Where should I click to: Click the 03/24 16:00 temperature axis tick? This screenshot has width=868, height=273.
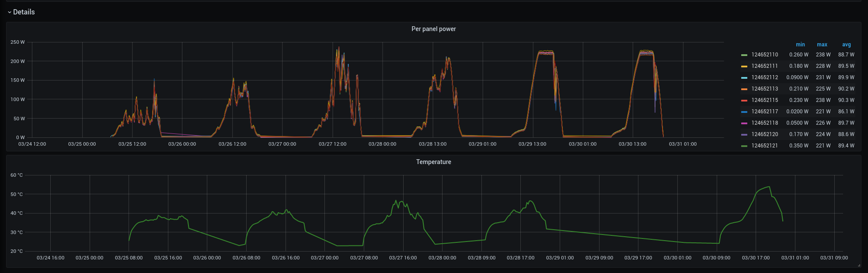coord(50,258)
